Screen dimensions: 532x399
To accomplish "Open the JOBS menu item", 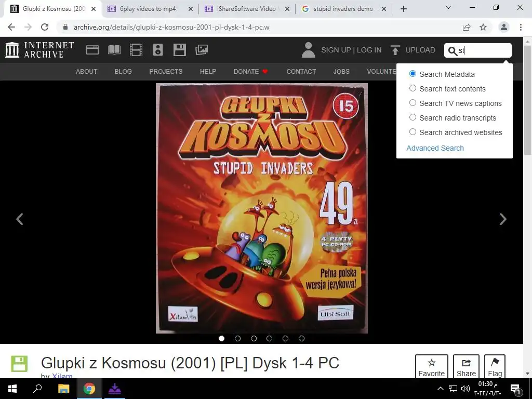I will pyautogui.click(x=341, y=72).
